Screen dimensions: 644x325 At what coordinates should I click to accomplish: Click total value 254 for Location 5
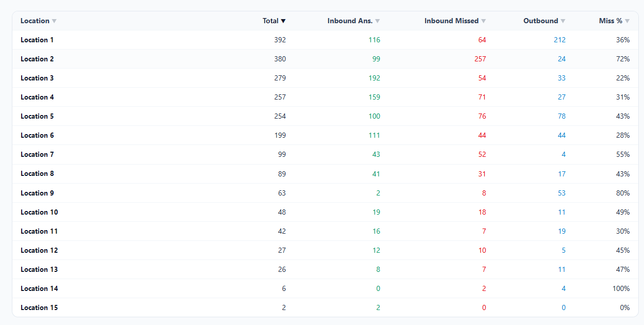280,116
